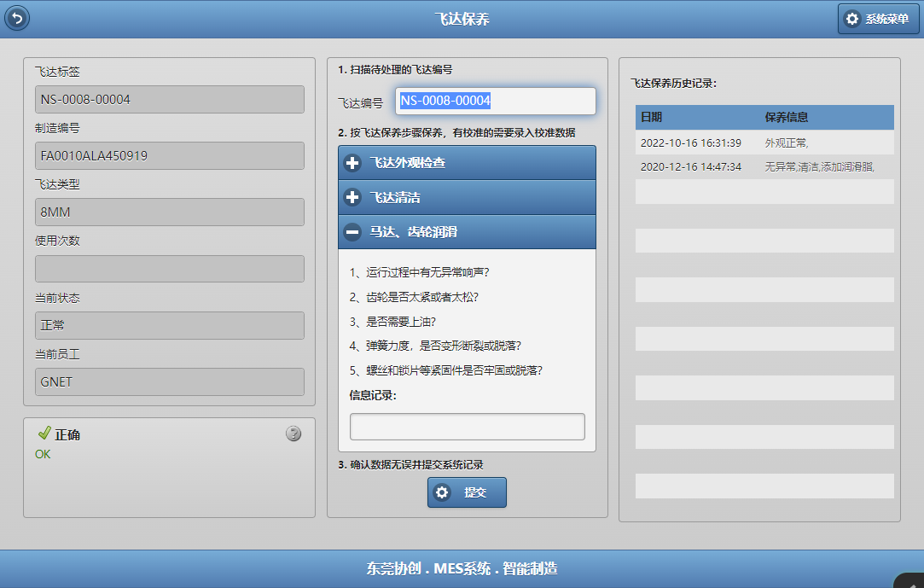Click the plus icon on 飞达外观检查

coord(352,163)
